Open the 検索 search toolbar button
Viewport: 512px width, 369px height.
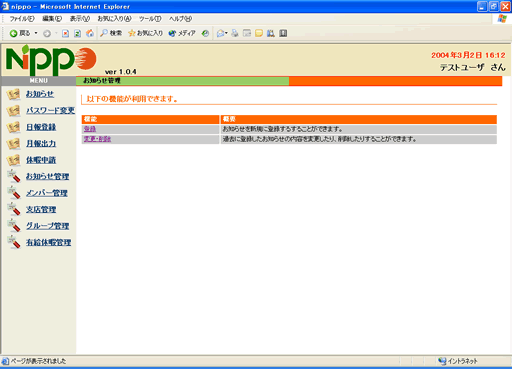(111, 33)
